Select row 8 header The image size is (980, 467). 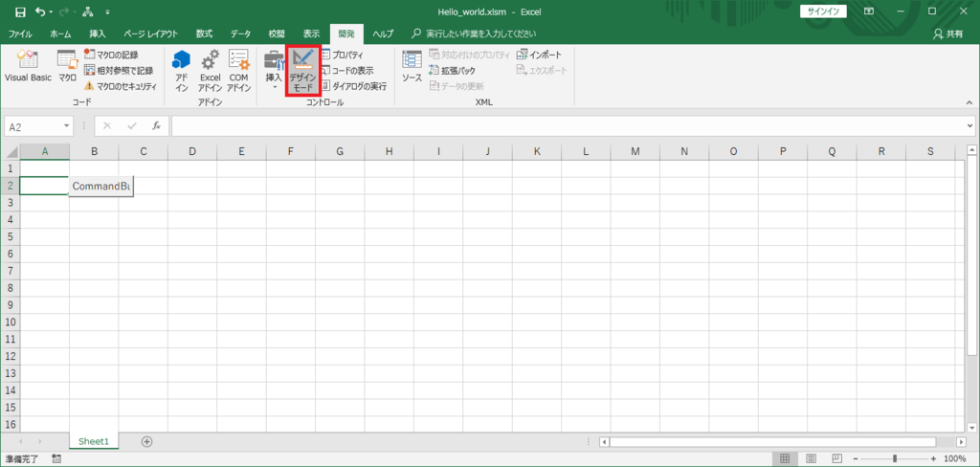coord(10,288)
